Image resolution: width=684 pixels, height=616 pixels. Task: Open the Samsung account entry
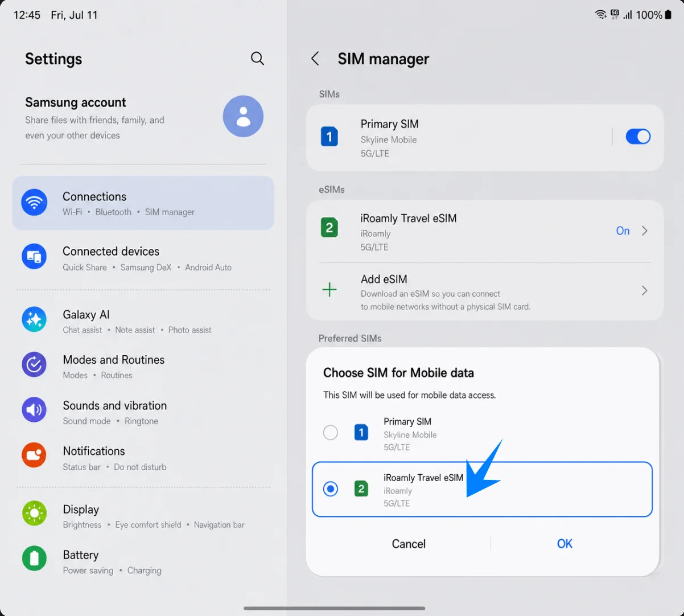(x=143, y=118)
